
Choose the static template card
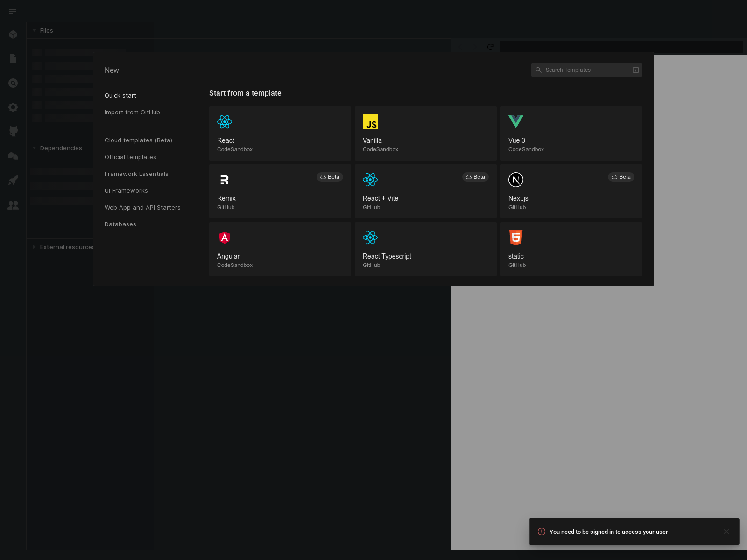point(571,249)
